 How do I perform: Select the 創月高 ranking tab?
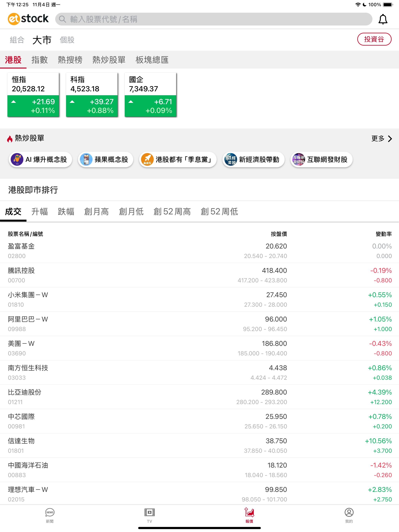tap(96, 212)
